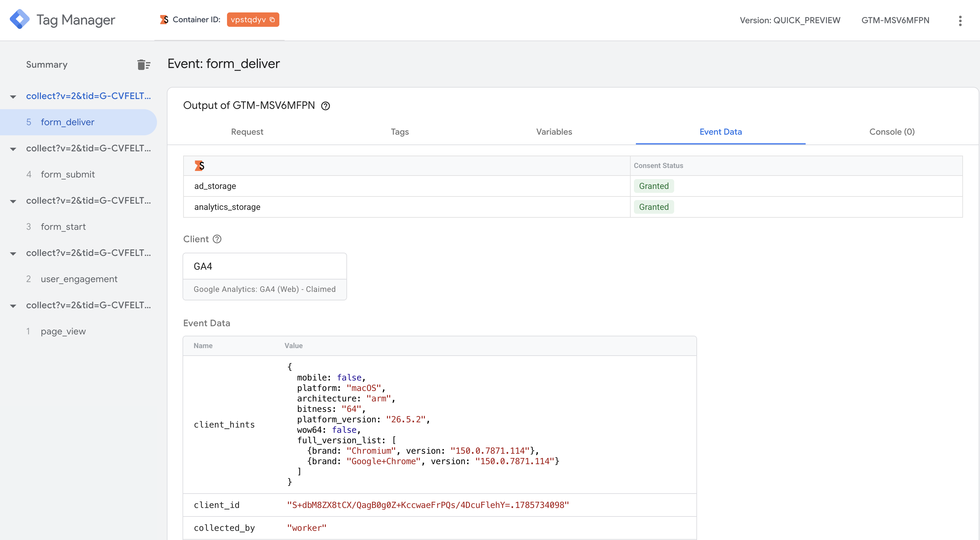980x540 pixels.
Task: Collapse the collect request above form_start
Action: pyautogui.click(x=13, y=201)
